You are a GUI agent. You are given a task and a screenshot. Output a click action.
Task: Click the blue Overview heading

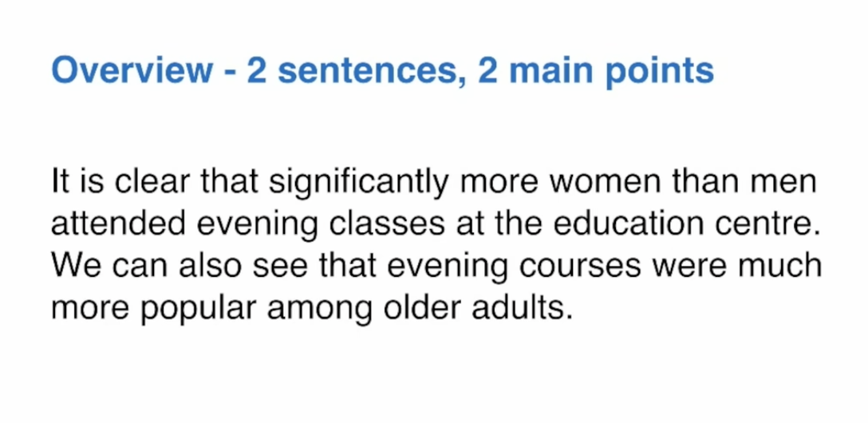[x=382, y=72]
